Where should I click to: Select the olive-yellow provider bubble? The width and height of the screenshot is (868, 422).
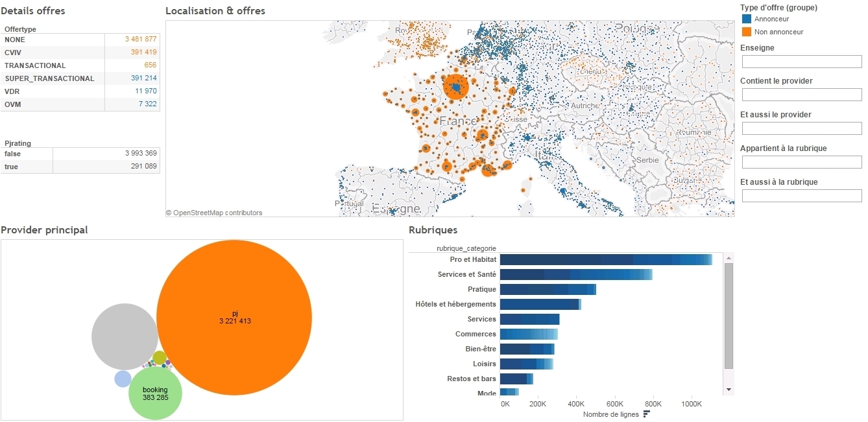point(160,357)
